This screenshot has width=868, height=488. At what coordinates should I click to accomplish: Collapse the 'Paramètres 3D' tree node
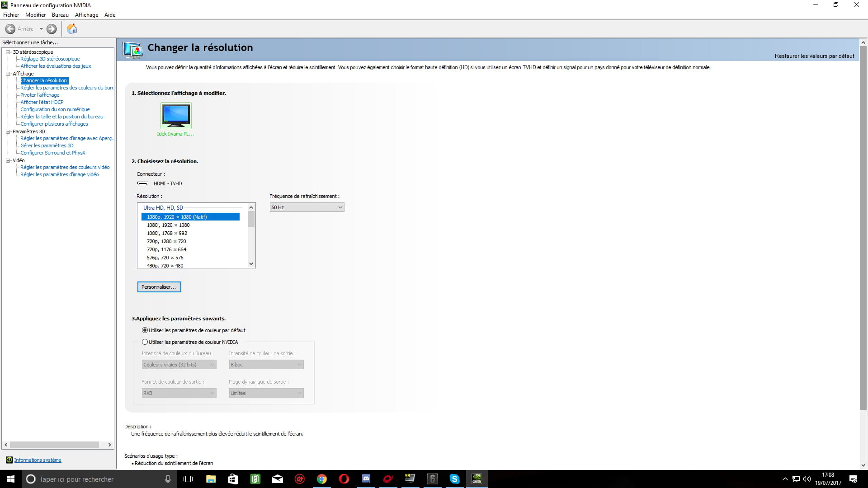8,131
